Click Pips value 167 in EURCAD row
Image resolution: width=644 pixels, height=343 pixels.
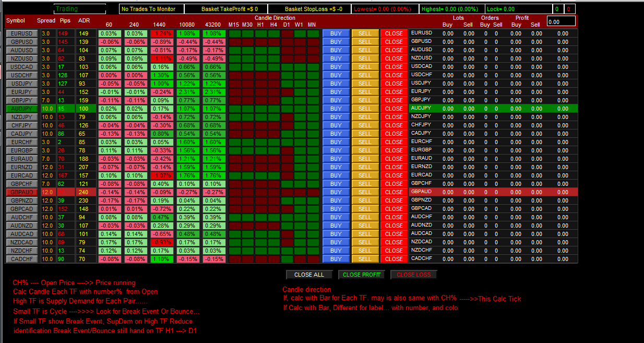[x=64, y=175]
